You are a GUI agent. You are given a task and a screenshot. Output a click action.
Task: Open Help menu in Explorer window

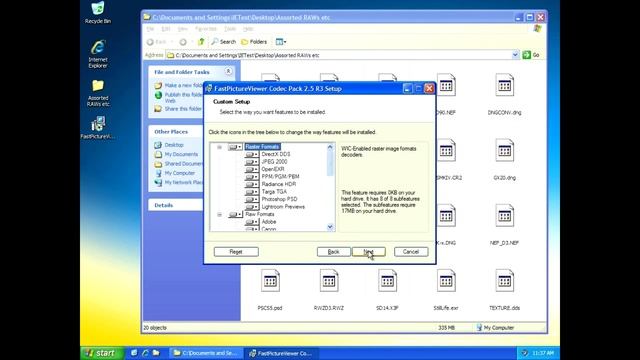pyautogui.click(x=248, y=29)
